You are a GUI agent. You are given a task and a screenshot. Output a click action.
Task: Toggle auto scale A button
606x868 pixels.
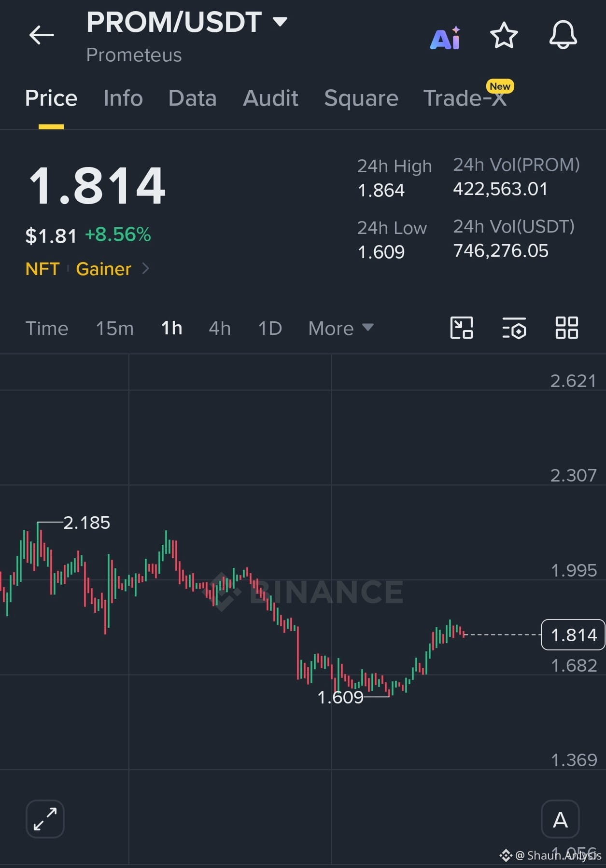tap(560, 819)
